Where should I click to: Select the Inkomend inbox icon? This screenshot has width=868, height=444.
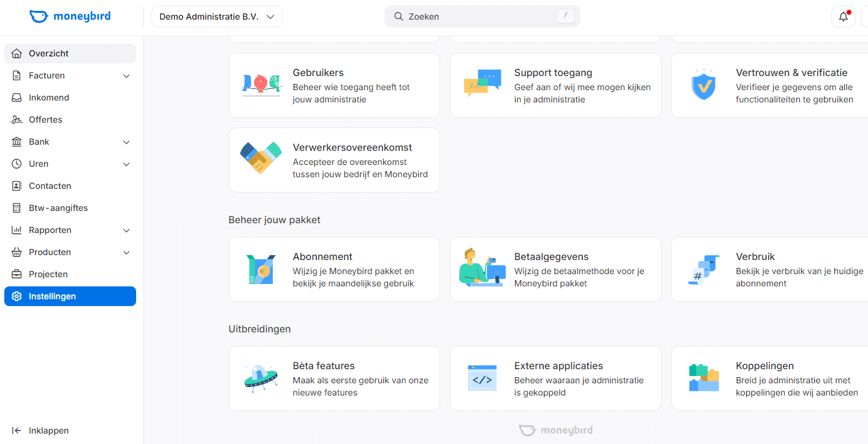pyautogui.click(x=17, y=97)
